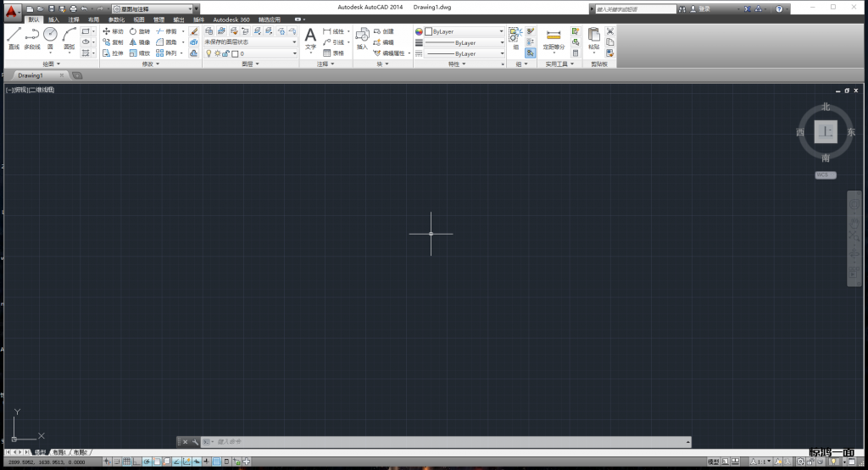Select the Line (直线) drawing tool
868x470 pixels.
pos(14,36)
